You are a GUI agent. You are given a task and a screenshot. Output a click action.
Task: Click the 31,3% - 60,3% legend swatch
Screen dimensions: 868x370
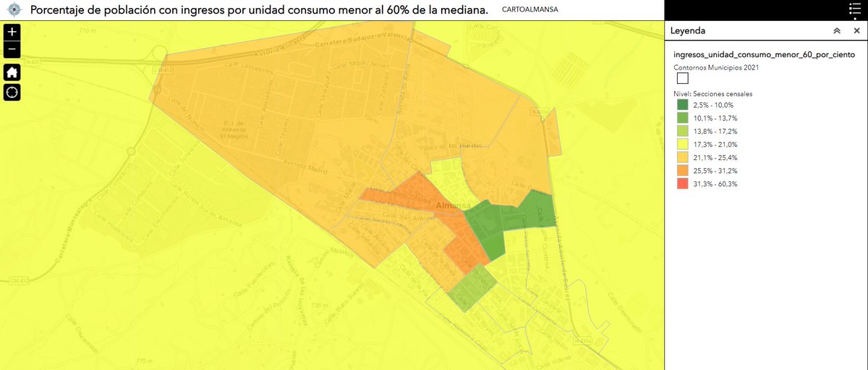pos(683,184)
